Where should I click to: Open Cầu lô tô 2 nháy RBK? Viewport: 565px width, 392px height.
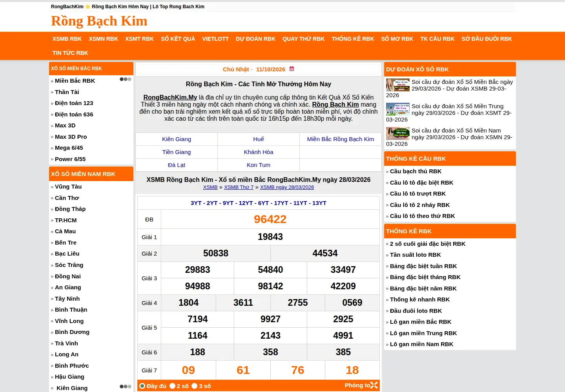tap(420, 205)
